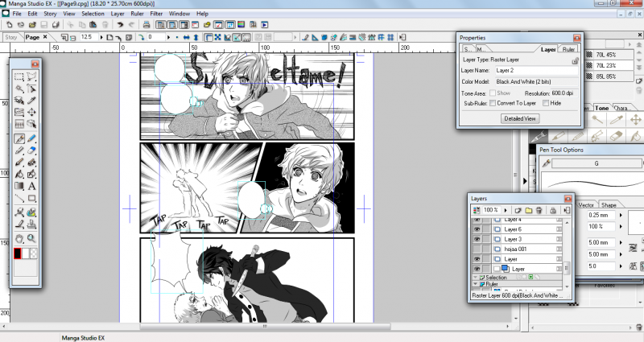Enable the Convert To Layer checkbox
644x342 pixels.
click(x=493, y=103)
